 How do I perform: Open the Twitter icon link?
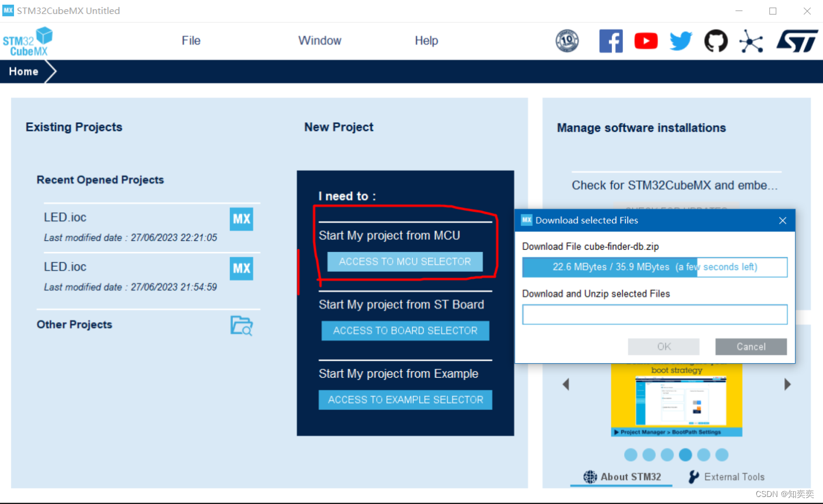(x=681, y=41)
